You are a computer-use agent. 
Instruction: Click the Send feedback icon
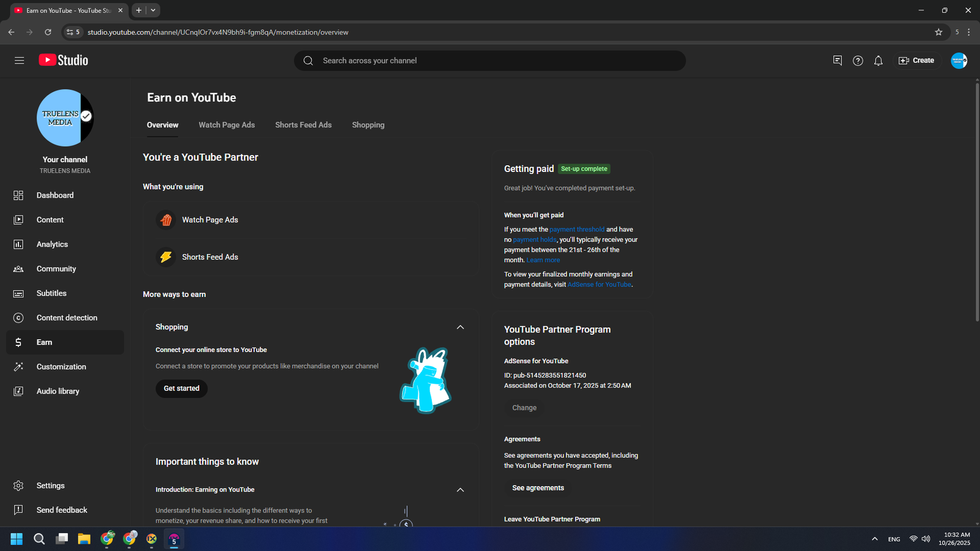[x=18, y=510]
